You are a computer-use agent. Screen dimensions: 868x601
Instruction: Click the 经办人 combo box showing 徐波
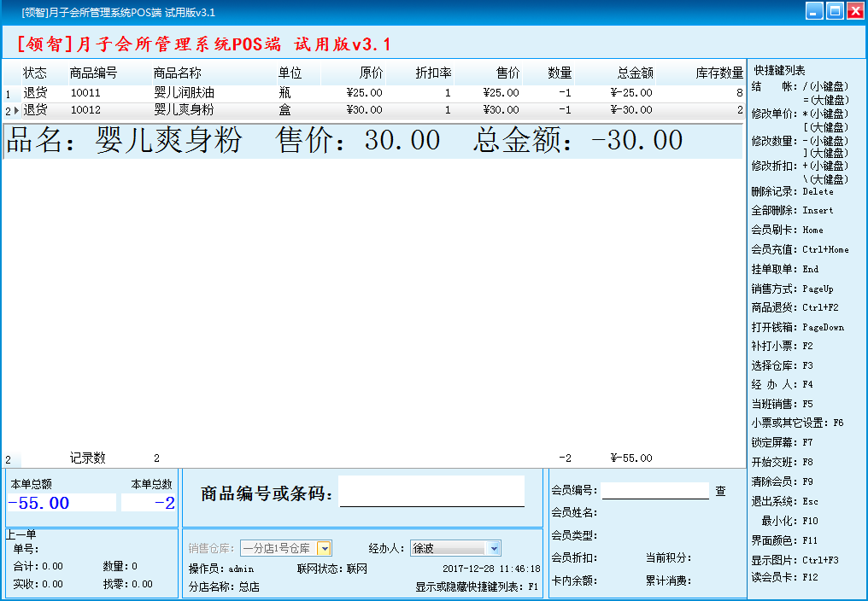tap(447, 548)
